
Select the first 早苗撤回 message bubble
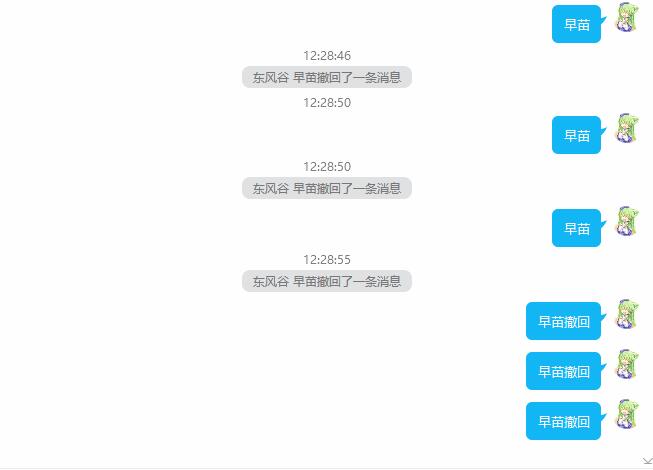(x=563, y=321)
